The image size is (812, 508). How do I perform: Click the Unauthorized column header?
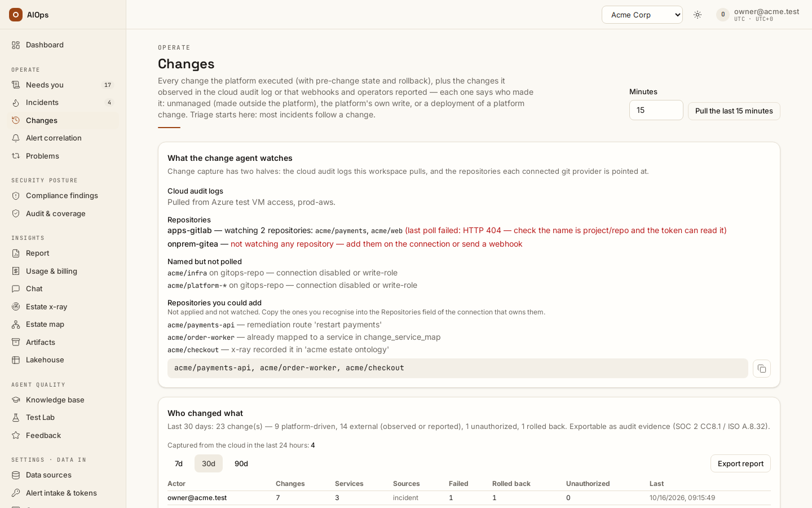588,484
